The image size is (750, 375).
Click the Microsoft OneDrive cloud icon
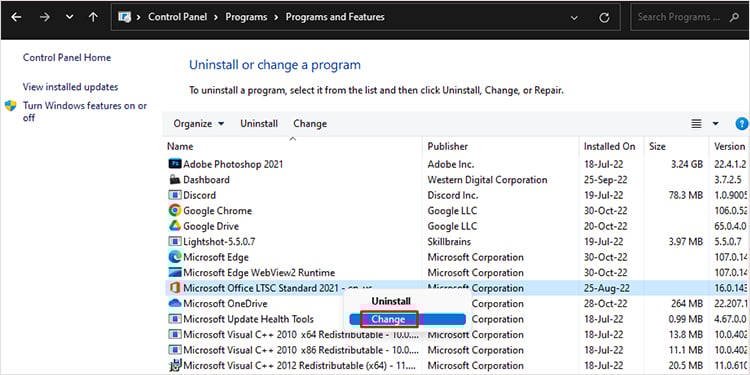(175, 303)
